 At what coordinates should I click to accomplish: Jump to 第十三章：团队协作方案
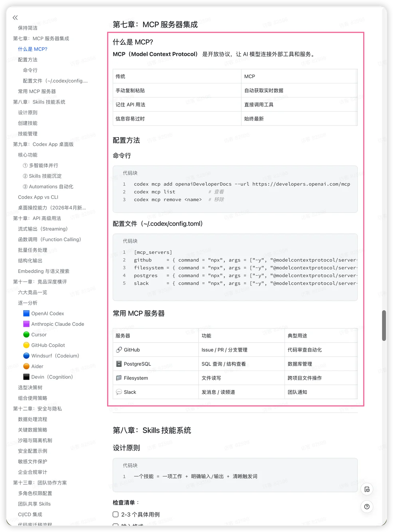(x=40, y=483)
